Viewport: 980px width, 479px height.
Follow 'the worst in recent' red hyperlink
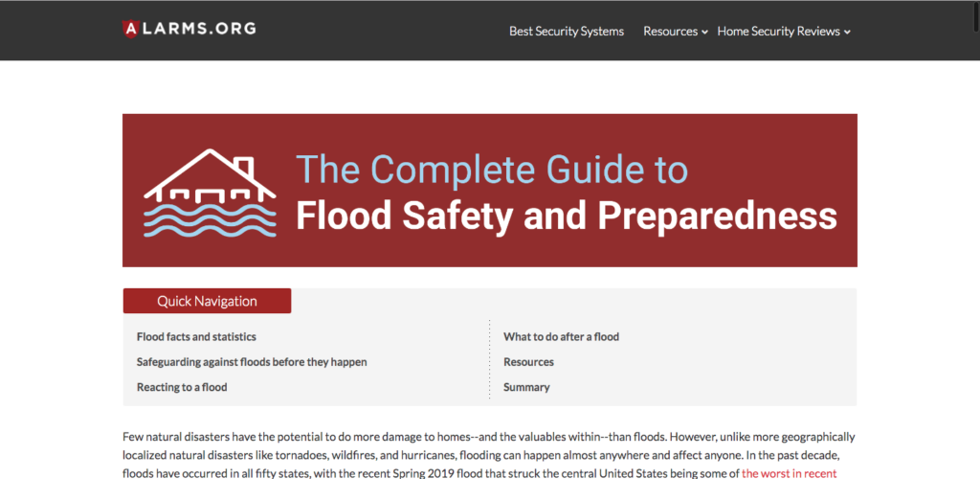[789, 473]
